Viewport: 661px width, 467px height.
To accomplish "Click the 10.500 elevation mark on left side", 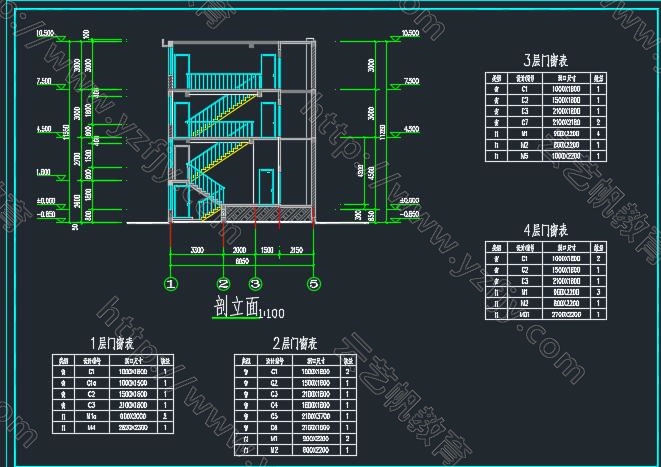I will pos(45,34).
